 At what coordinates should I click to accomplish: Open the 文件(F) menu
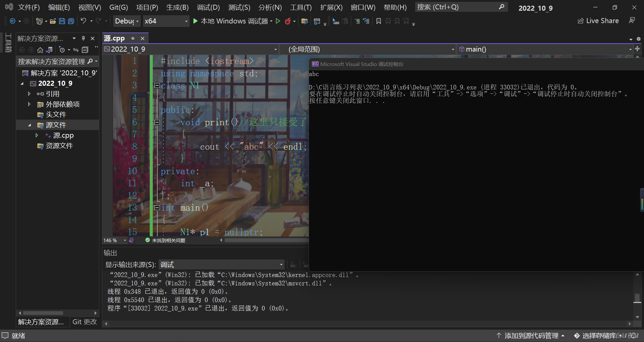coord(29,7)
